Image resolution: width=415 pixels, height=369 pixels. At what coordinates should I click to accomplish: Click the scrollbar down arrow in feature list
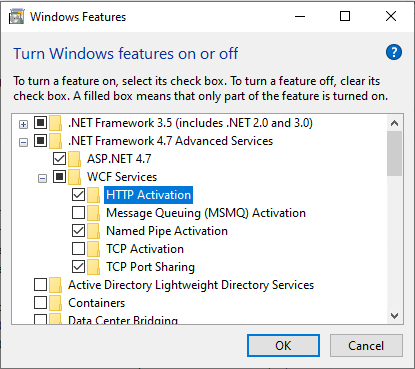coord(395,315)
